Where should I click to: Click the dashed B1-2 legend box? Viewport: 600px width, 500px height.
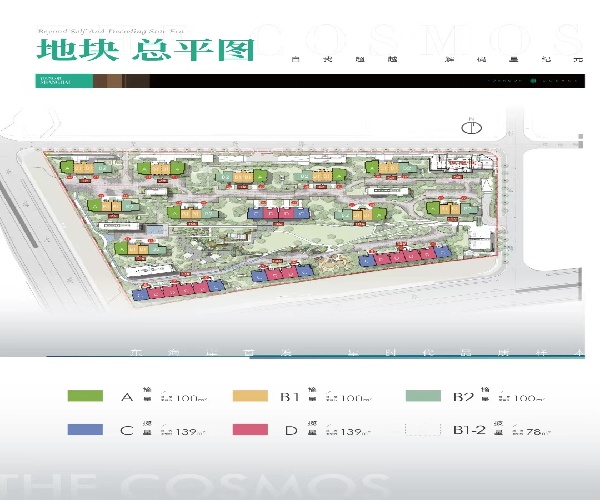(423, 430)
